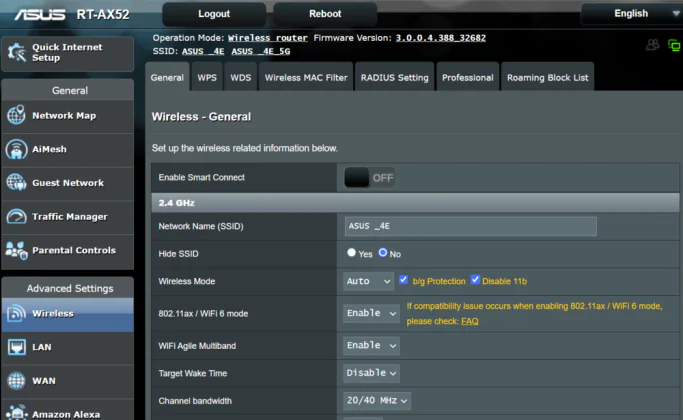The height and width of the screenshot is (420, 683).
Task: Open the WAN settings menu item
Action: (68, 381)
